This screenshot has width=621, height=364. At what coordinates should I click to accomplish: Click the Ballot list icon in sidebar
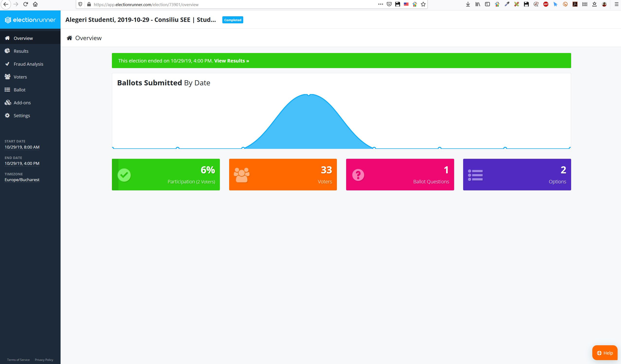pyautogui.click(x=7, y=90)
